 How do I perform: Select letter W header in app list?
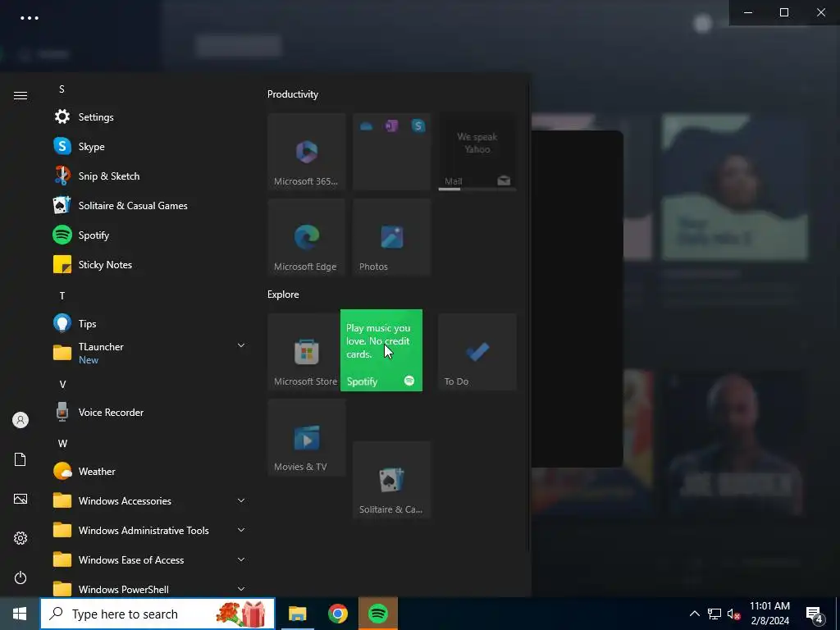point(62,444)
